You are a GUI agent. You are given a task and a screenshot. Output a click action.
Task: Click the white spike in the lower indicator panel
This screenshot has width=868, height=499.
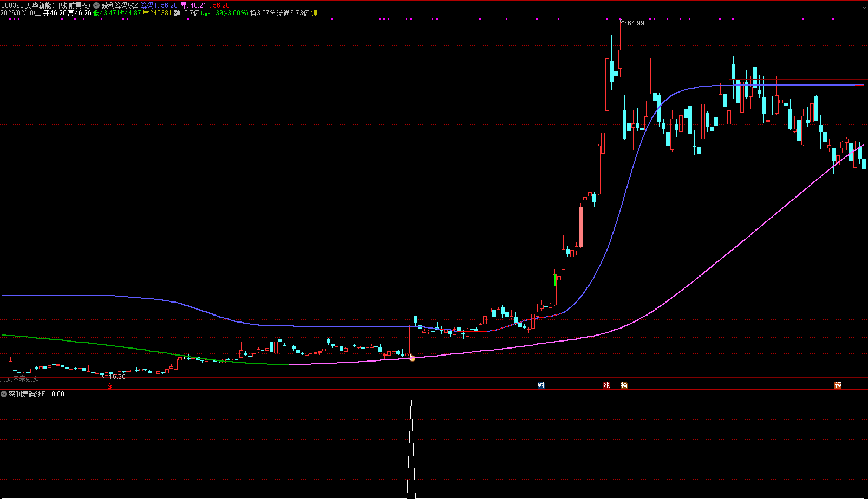pos(411,449)
